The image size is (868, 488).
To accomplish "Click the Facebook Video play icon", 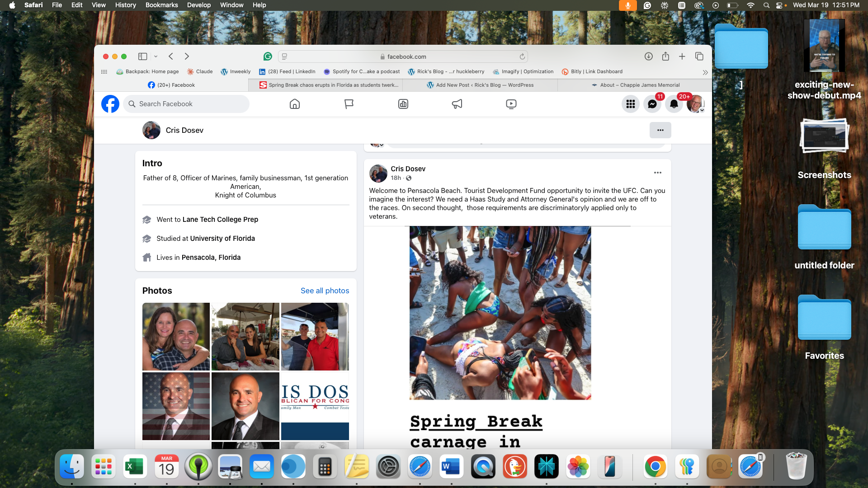I will (x=511, y=104).
